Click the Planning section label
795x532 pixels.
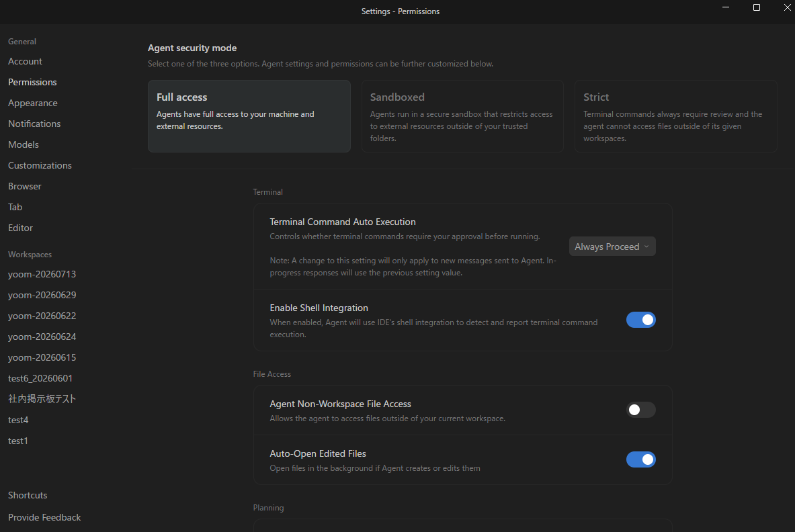[x=268, y=508]
